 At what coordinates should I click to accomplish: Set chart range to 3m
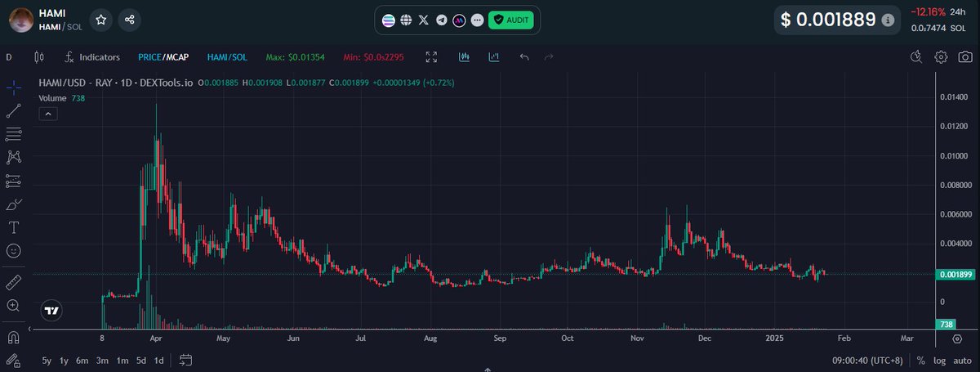(x=102, y=360)
